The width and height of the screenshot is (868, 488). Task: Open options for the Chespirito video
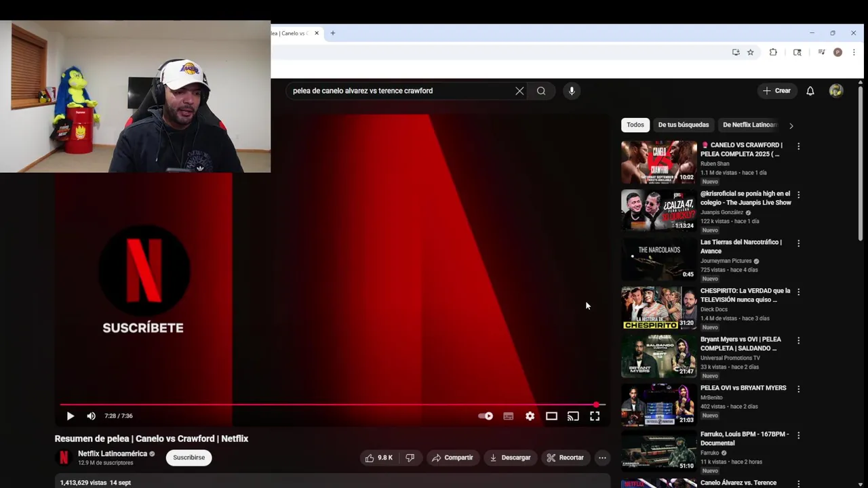[x=798, y=291]
